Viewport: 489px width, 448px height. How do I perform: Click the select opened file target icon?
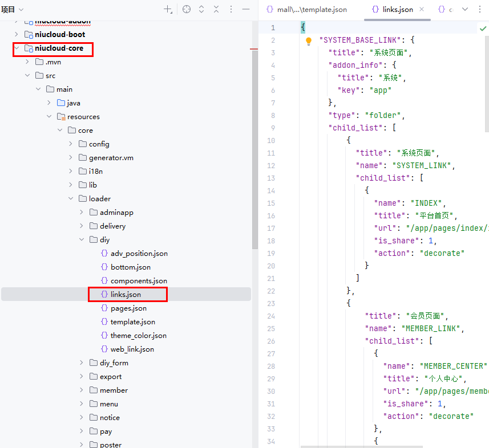(186, 10)
